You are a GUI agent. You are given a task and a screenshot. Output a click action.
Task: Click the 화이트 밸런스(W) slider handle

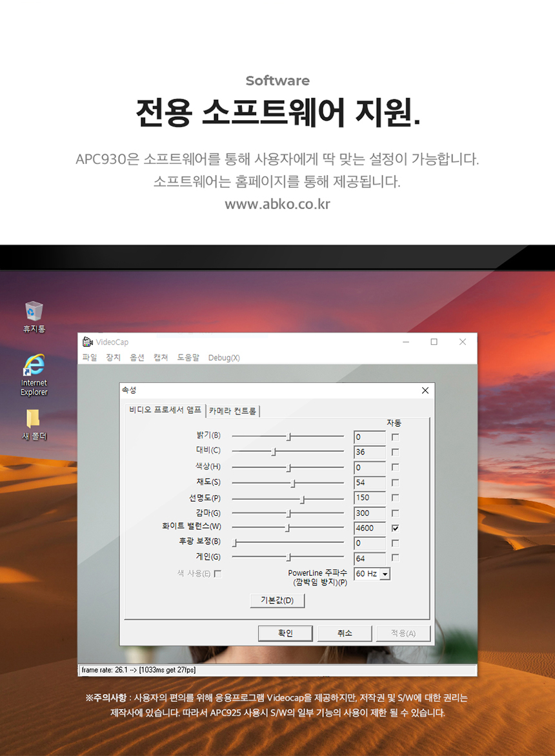coord(287,528)
